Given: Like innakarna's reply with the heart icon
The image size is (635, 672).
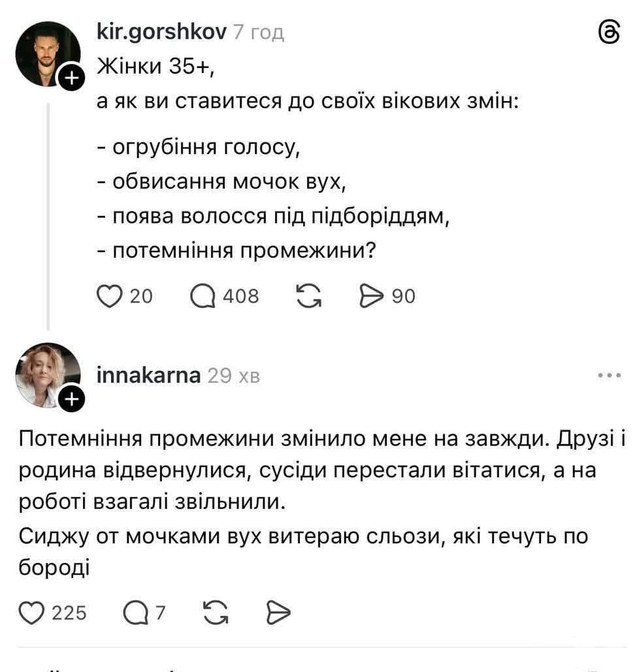Looking at the screenshot, I should 30,613.
